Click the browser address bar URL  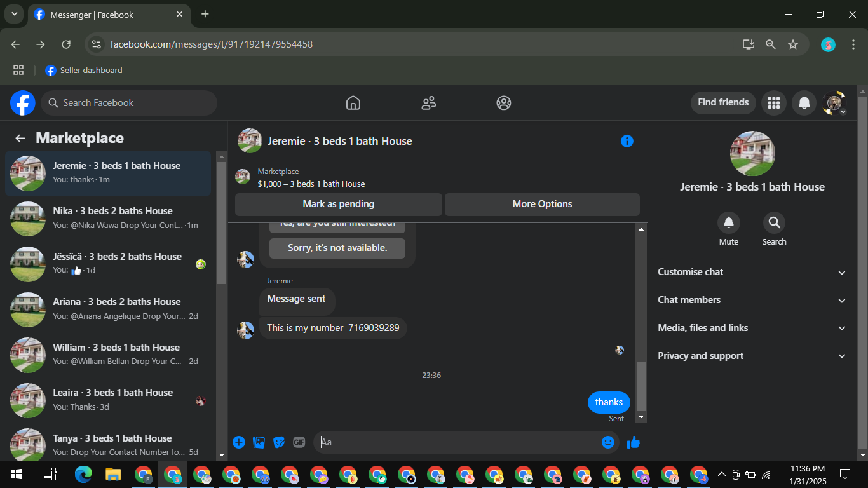[212, 44]
